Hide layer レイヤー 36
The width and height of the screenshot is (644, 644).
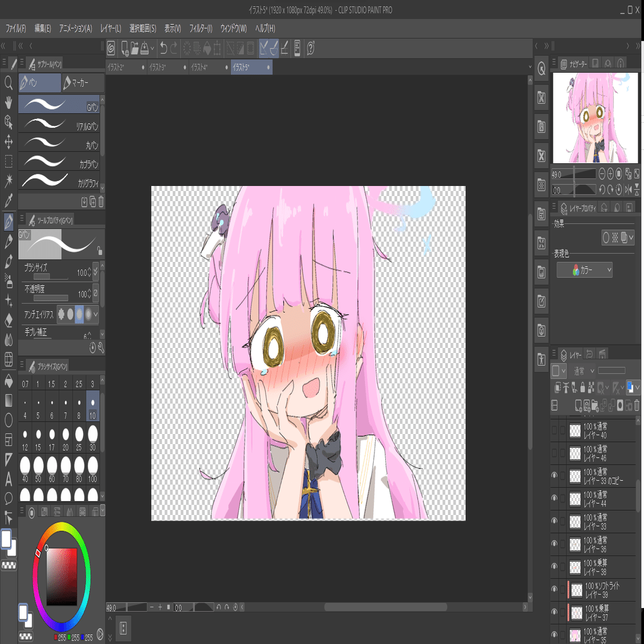(554, 544)
